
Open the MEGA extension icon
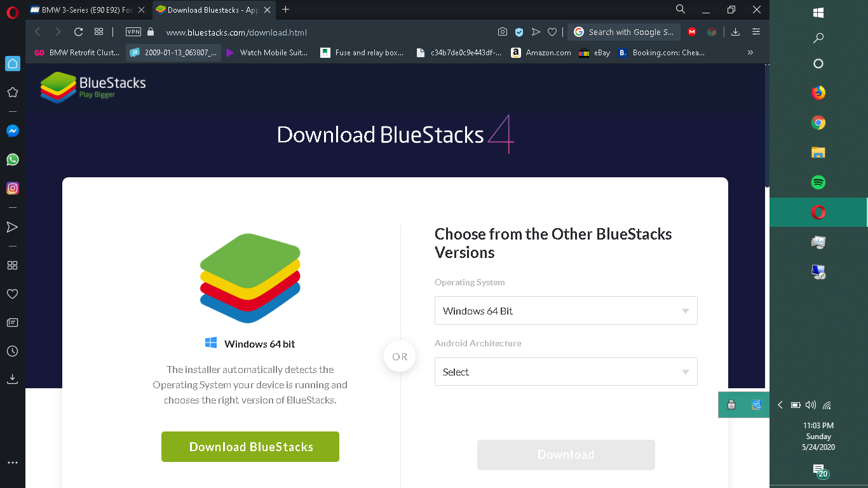pyautogui.click(x=692, y=32)
